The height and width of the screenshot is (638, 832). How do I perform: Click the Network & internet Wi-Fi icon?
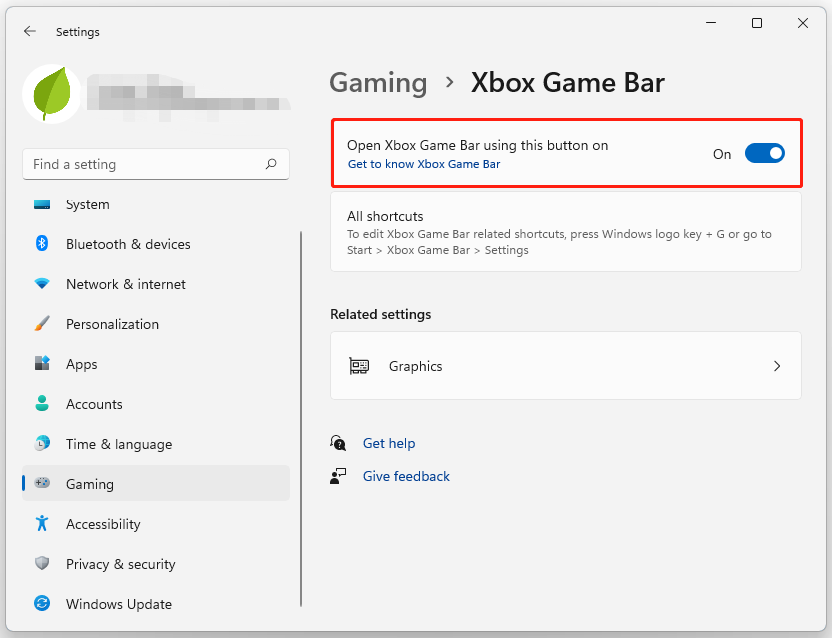[42, 284]
